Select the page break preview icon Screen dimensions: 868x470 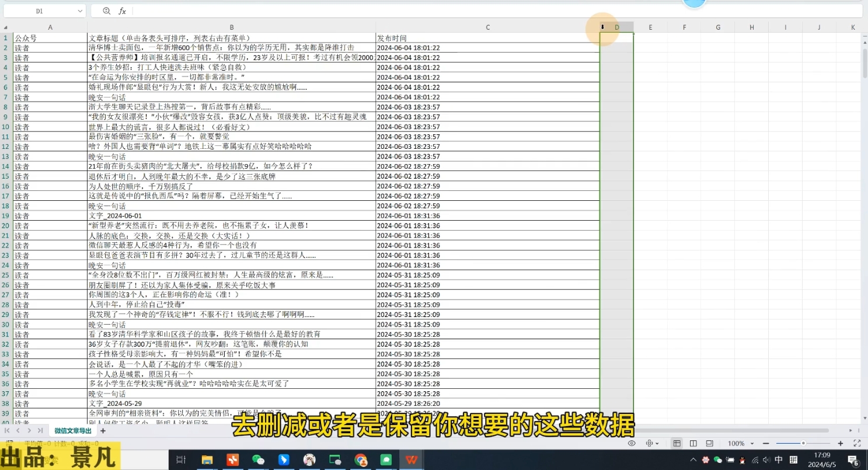click(x=710, y=443)
